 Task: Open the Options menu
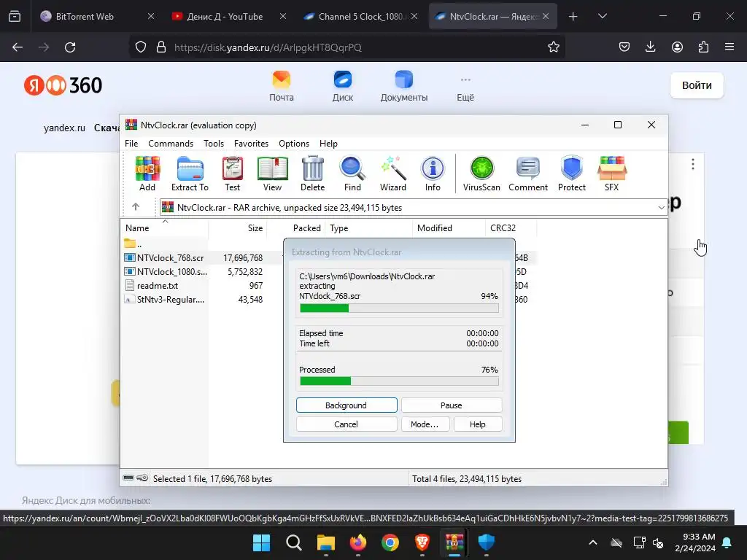click(294, 144)
